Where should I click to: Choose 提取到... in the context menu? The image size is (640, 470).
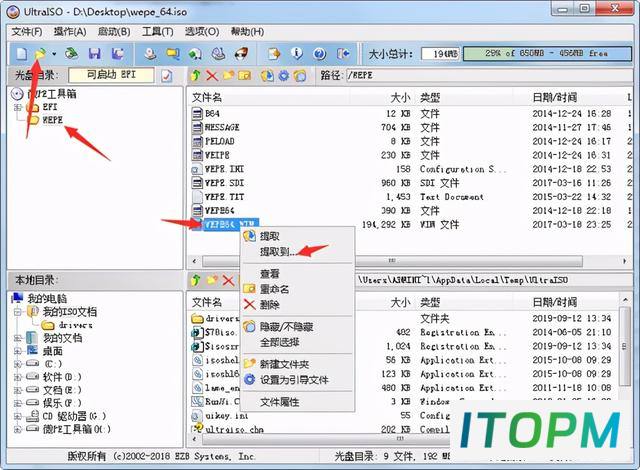(298, 252)
